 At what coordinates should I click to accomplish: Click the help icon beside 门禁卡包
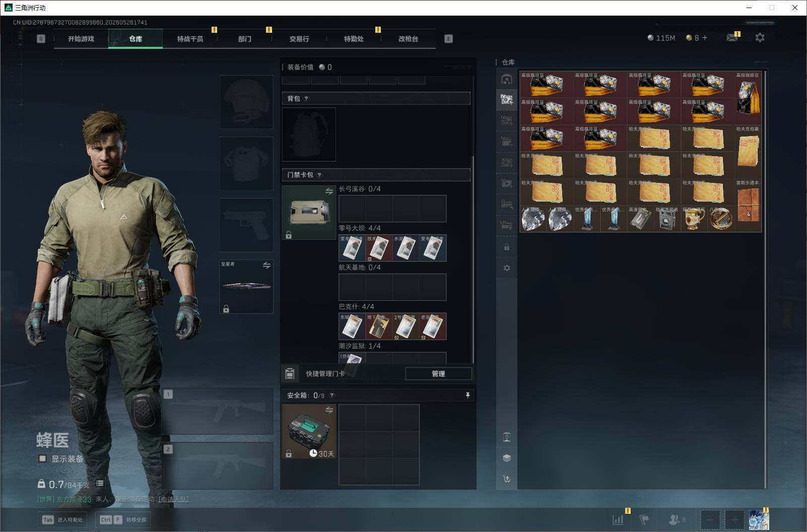click(319, 175)
